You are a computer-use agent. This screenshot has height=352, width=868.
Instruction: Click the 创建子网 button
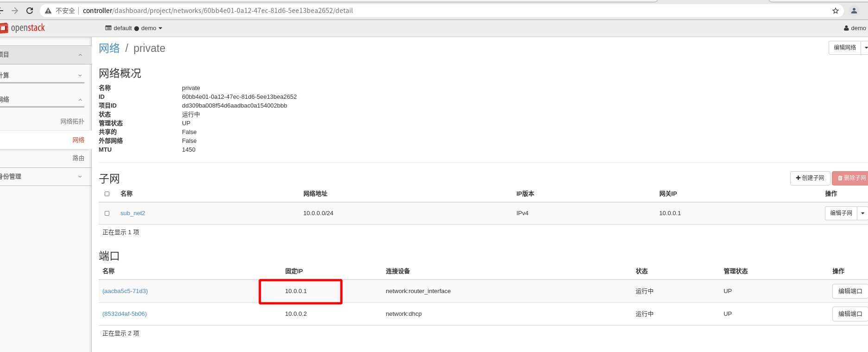pyautogui.click(x=810, y=178)
